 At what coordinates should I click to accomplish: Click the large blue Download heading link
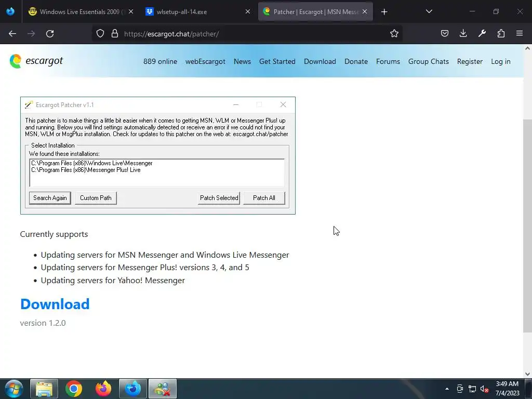55,304
